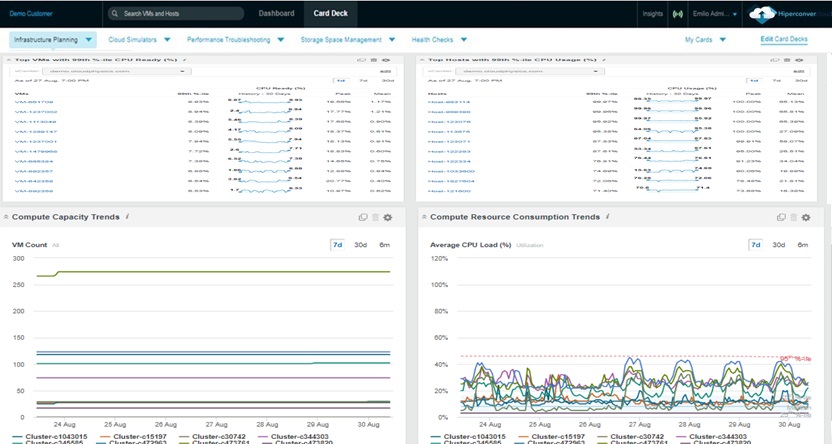Collapse the Compute Capacity Trends card
836x444 pixels.
click(6, 217)
